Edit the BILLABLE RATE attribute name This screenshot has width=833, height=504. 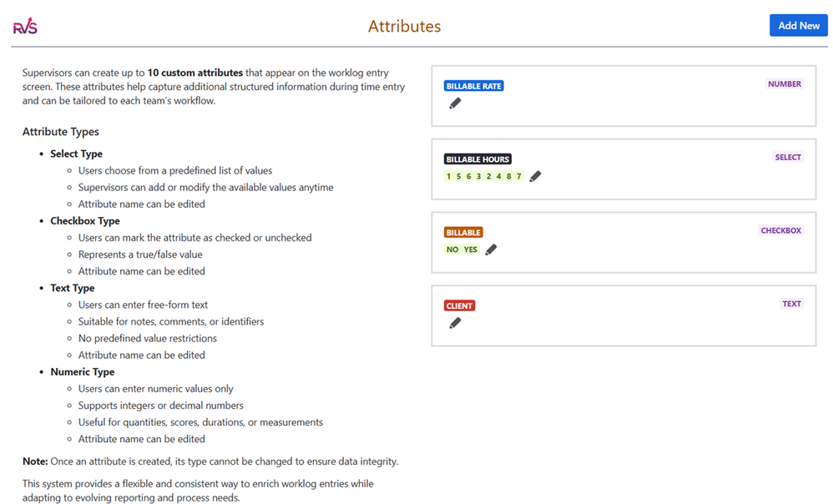[x=454, y=103]
